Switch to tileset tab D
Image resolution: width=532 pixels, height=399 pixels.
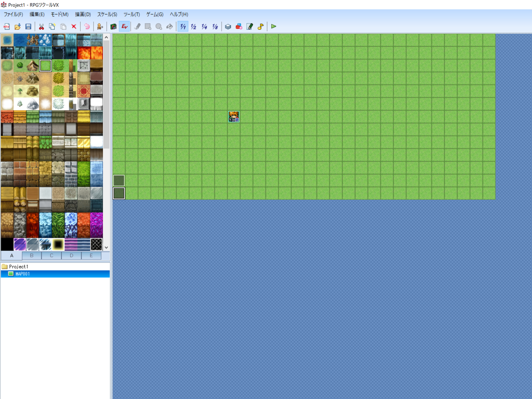tap(71, 255)
